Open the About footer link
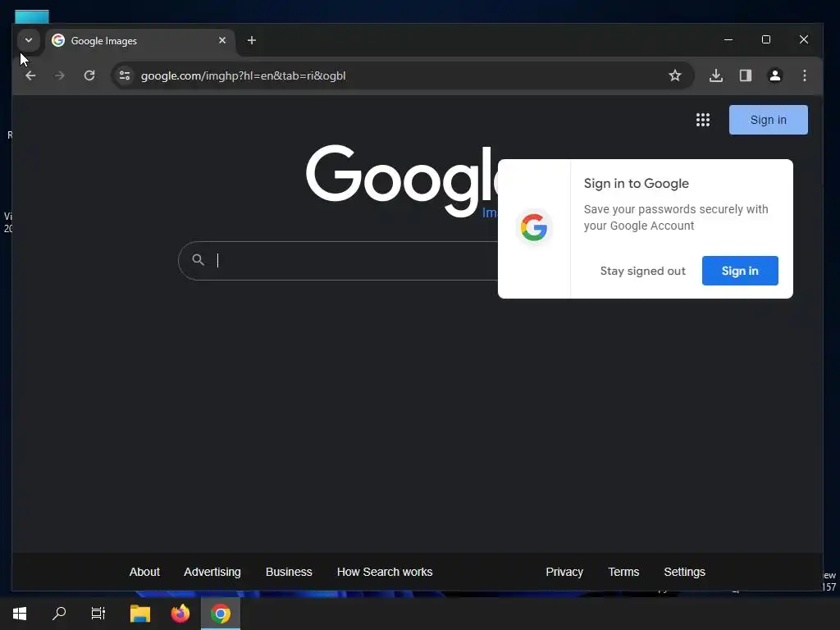The image size is (840, 630). point(144,572)
